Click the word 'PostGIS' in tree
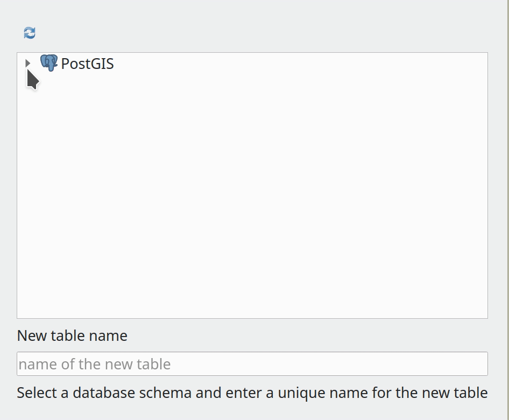The image size is (509, 420). point(87,64)
